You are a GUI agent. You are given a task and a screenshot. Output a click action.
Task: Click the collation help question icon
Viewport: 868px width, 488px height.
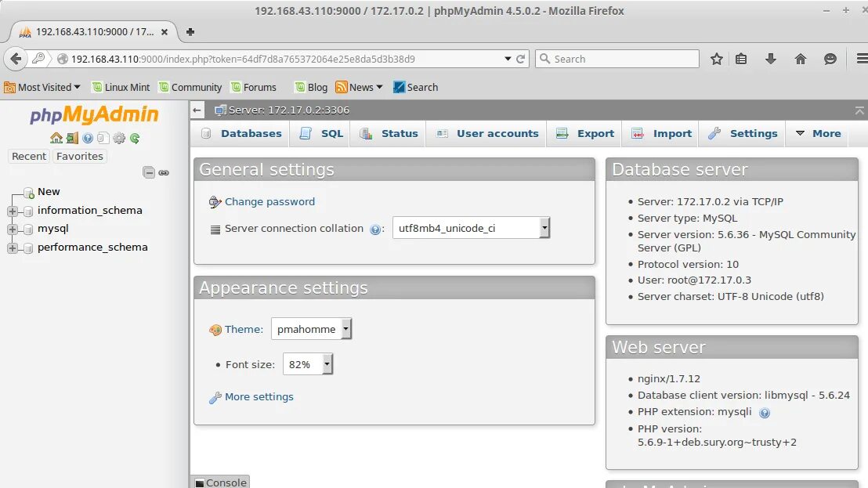(x=374, y=230)
